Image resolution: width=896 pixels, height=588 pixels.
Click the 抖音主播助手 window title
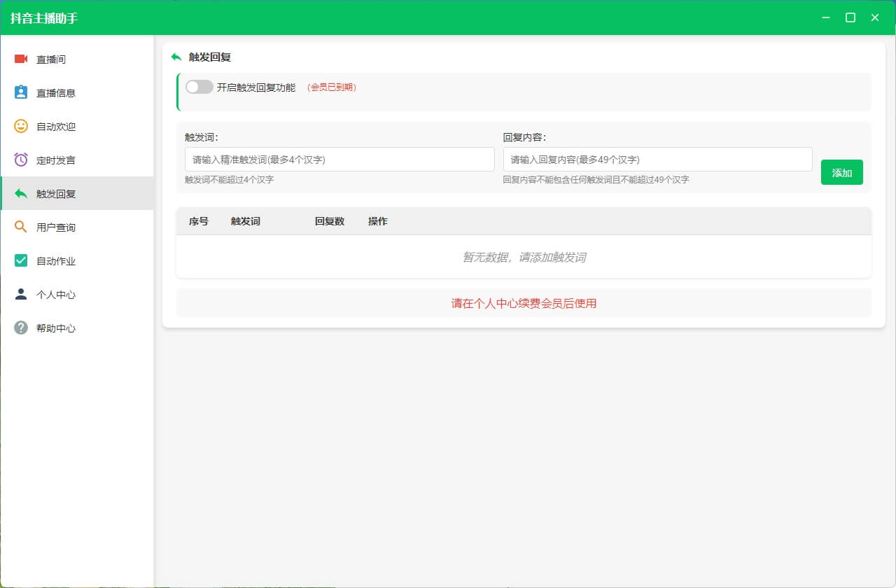pos(44,17)
